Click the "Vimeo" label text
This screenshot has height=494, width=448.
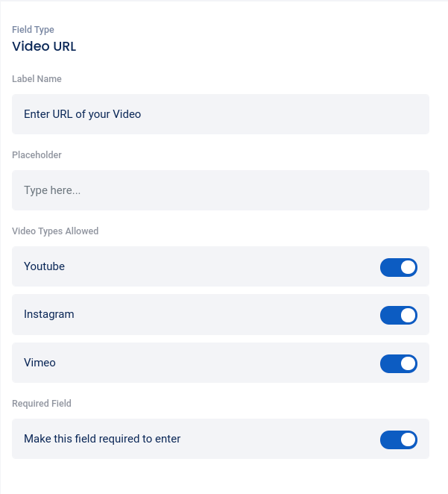(x=40, y=363)
